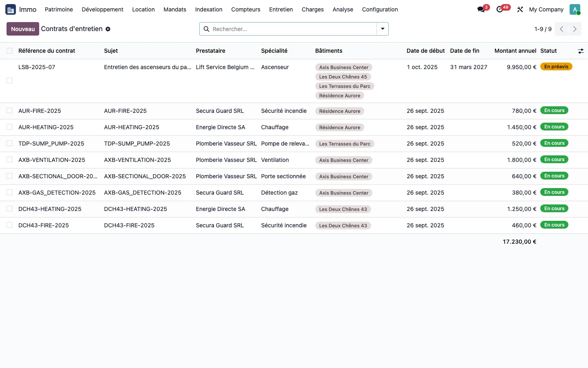Click the Nouveau button
Viewport: 588px width, 368px height.
point(23,29)
